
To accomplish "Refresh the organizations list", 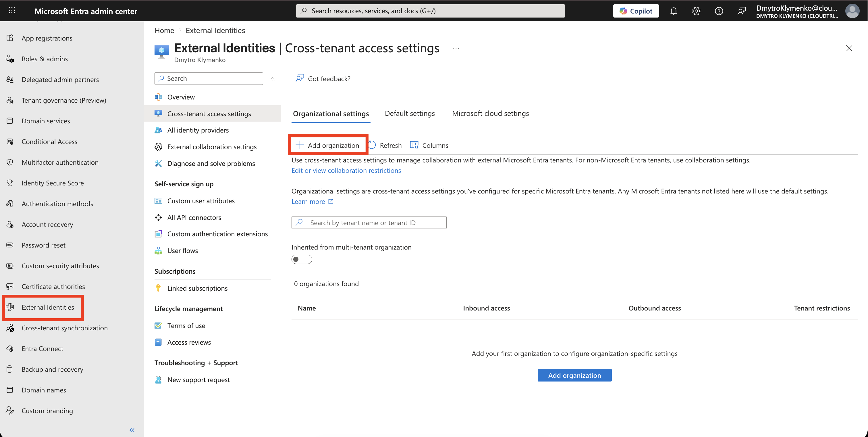I will click(x=385, y=145).
